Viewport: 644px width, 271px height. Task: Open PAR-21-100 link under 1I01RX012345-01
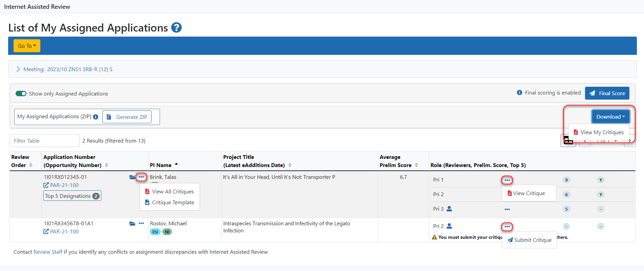pos(61,185)
